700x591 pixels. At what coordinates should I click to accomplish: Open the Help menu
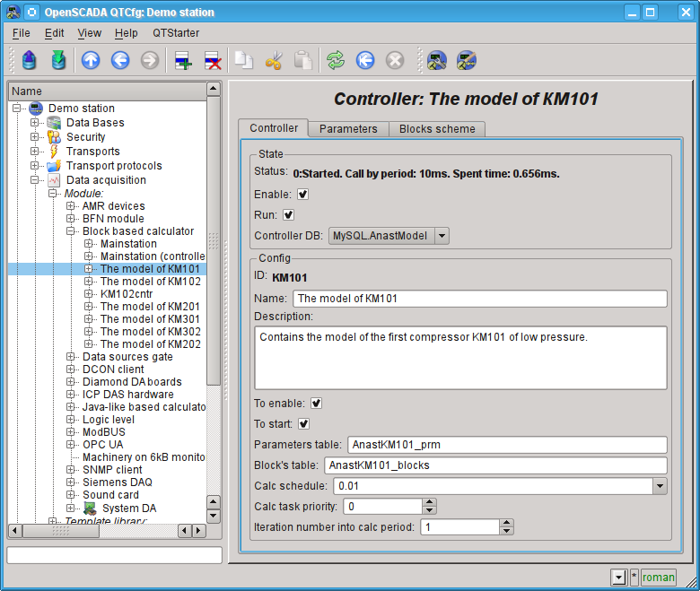pos(126,33)
